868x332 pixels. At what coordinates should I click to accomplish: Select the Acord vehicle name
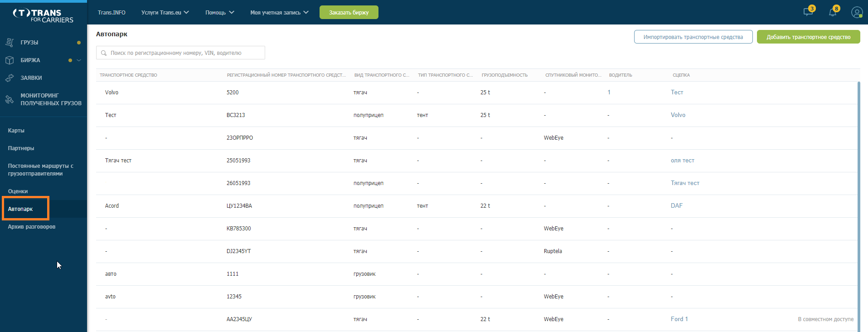[x=112, y=206]
